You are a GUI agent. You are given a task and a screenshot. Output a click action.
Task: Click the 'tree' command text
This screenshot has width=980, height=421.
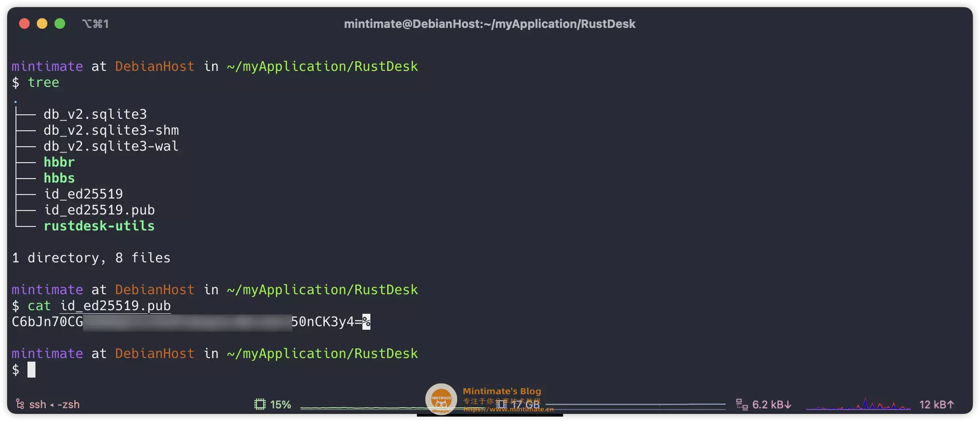pyautogui.click(x=43, y=82)
